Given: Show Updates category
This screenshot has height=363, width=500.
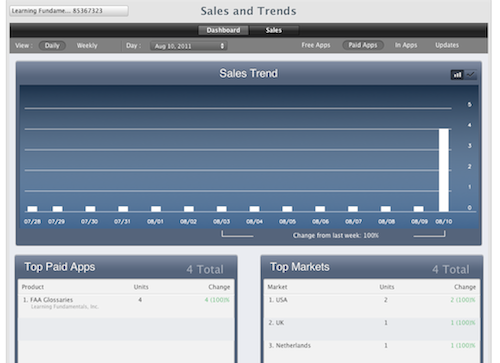Looking at the screenshot, I should pyautogui.click(x=447, y=45).
